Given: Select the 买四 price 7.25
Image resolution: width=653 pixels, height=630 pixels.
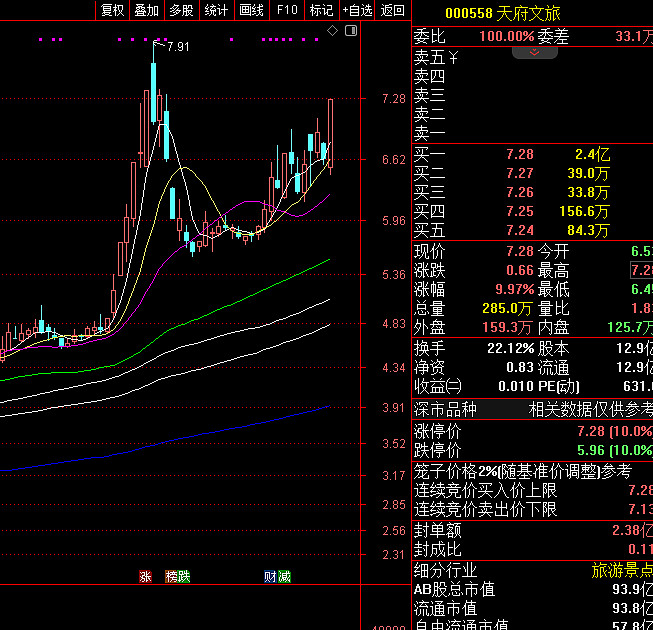Looking at the screenshot, I should (x=520, y=211).
